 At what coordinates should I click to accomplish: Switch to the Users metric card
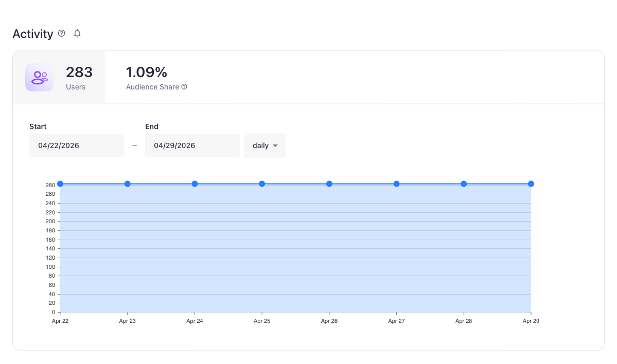[59, 77]
